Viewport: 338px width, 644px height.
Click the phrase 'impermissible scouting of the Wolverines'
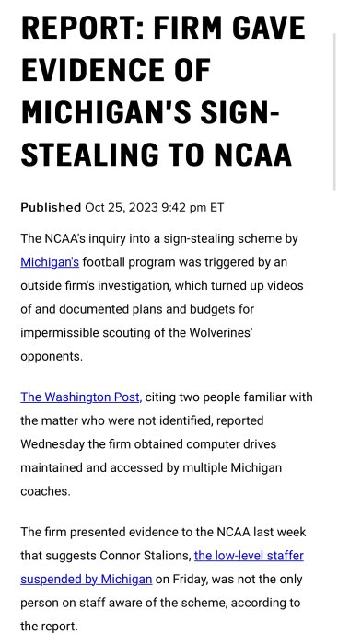click(136, 333)
